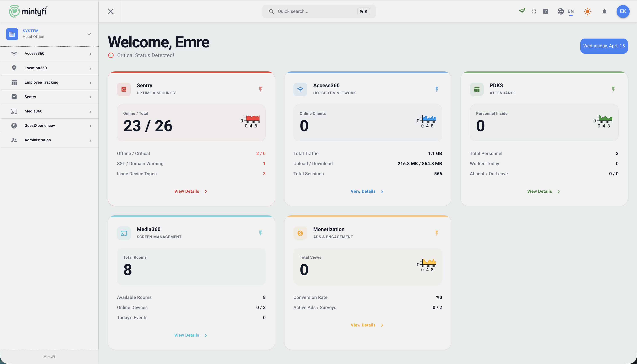Click the Total Sessions 566 value
Viewport: 637px width, 364px height.
(x=438, y=174)
